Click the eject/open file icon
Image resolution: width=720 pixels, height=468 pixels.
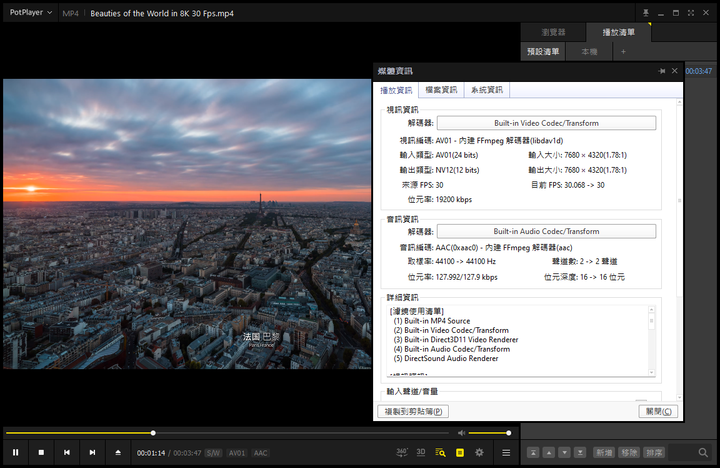point(118,452)
